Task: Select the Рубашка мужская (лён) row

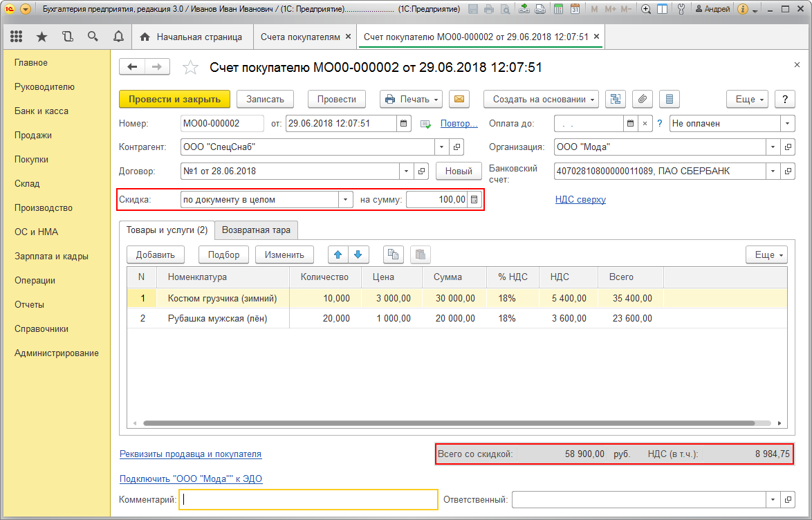Action: click(456, 319)
